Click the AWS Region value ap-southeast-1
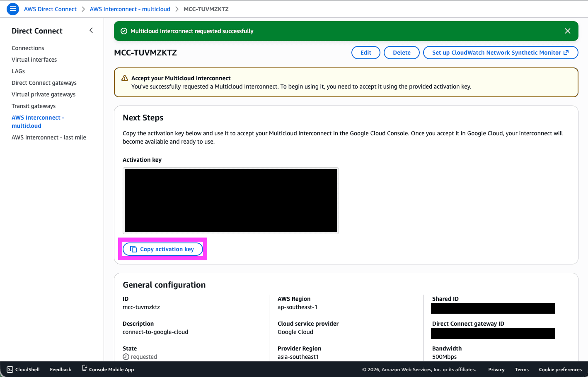The image size is (588, 377). tap(298, 307)
